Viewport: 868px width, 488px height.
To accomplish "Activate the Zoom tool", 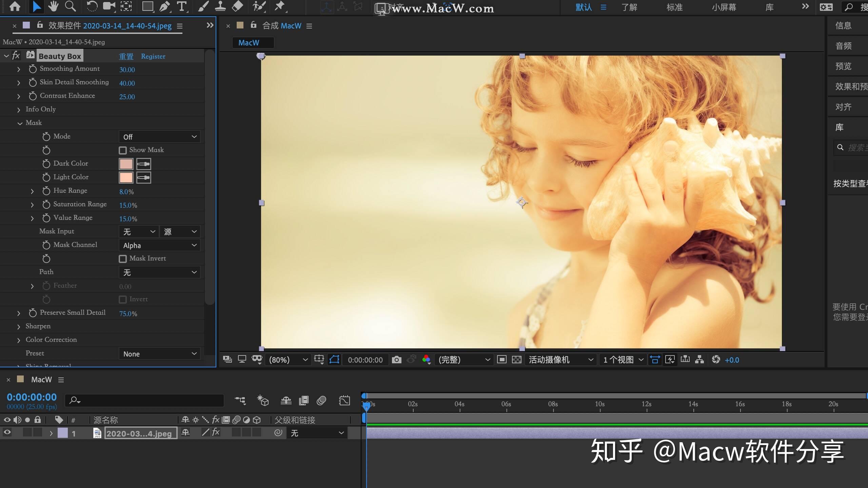I will [x=71, y=6].
